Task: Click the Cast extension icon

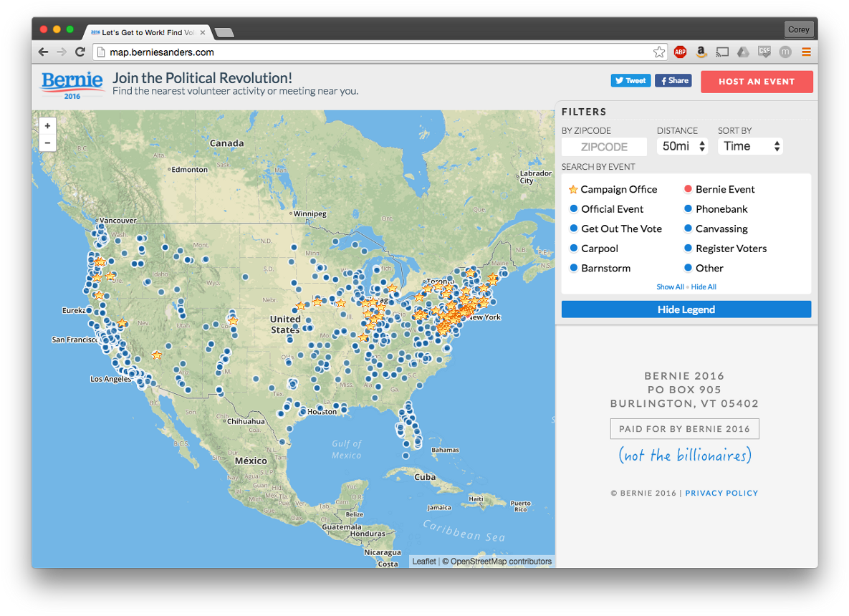Action: click(x=722, y=52)
